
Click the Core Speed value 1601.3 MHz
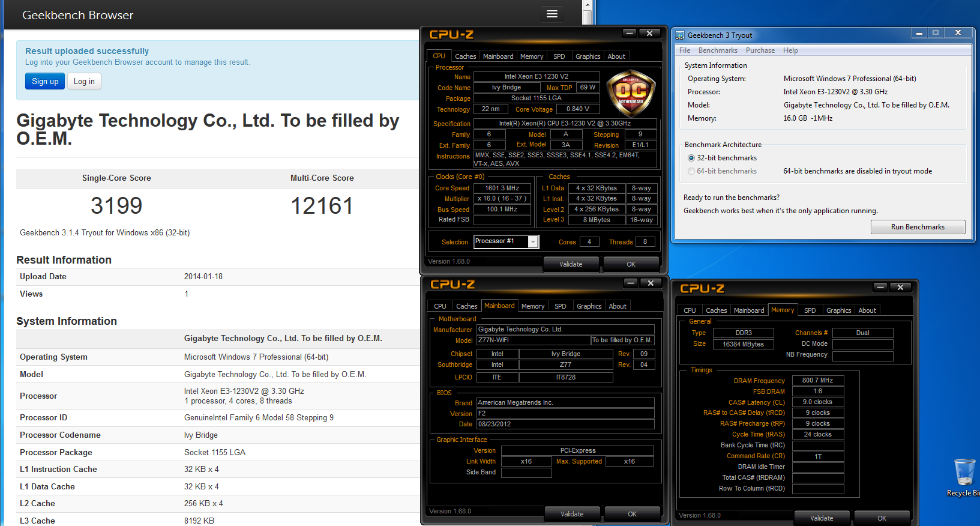coord(502,188)
